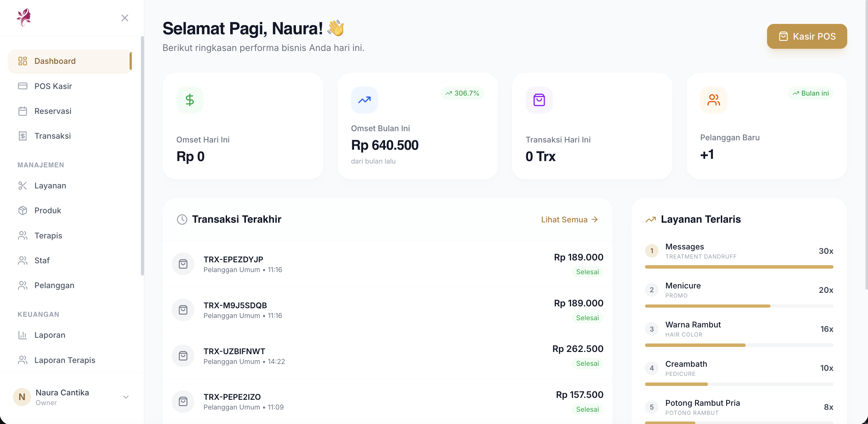Open transaction TRX-M9J5SDQB row
868x424 pixels.
coord(387,310)
